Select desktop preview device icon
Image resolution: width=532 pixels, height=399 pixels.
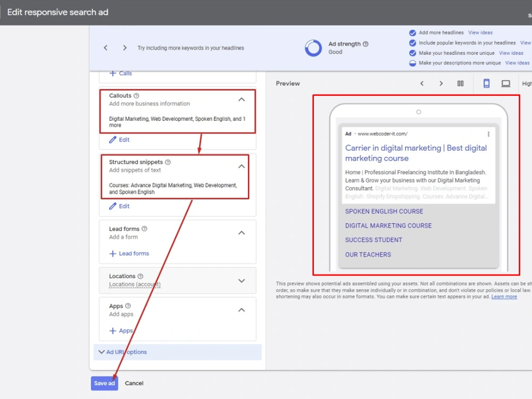tap(505, 84)
